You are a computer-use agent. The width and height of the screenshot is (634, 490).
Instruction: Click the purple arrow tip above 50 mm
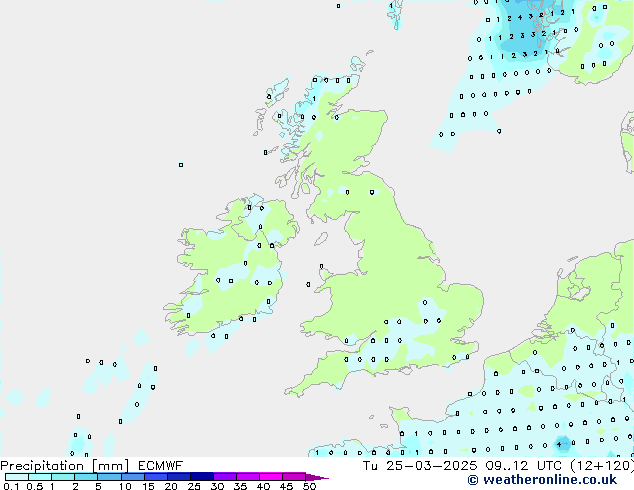click(317, 477)
